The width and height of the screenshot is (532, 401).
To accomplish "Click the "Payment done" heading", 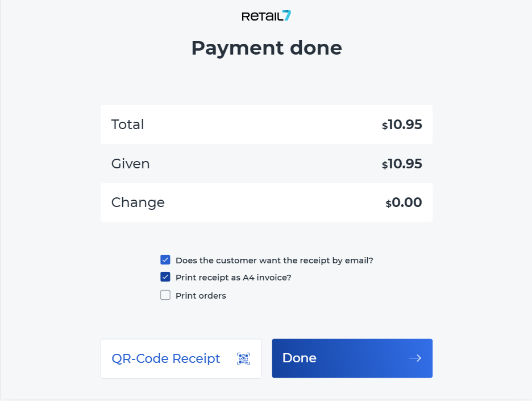I will [266, 48].
